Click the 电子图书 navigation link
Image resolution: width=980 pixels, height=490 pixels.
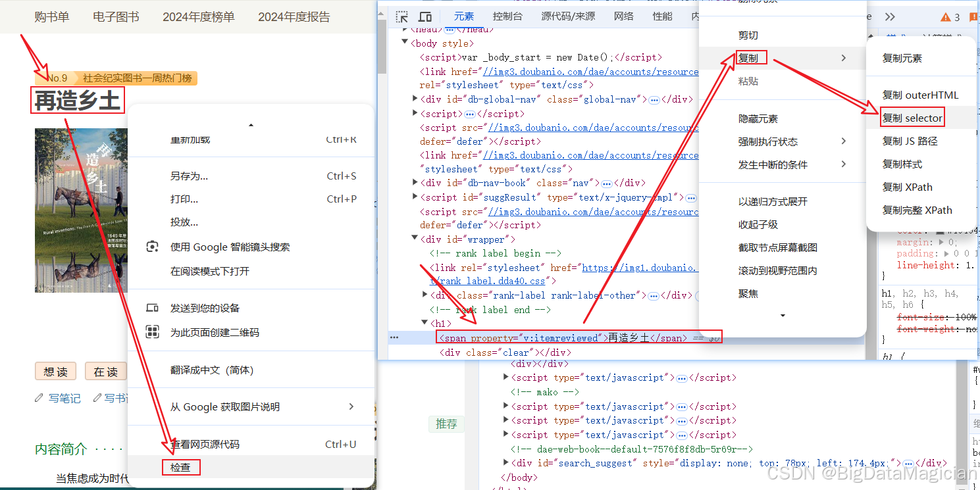116,17
